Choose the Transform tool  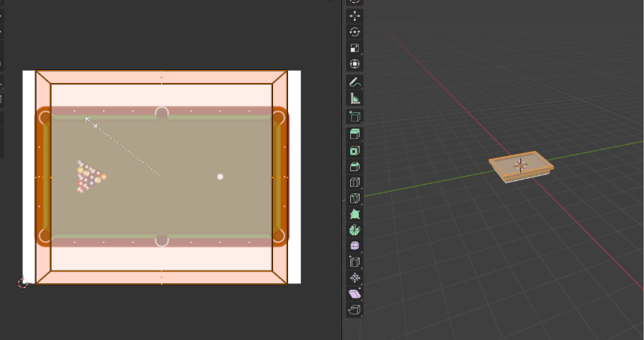pos(355,64)
